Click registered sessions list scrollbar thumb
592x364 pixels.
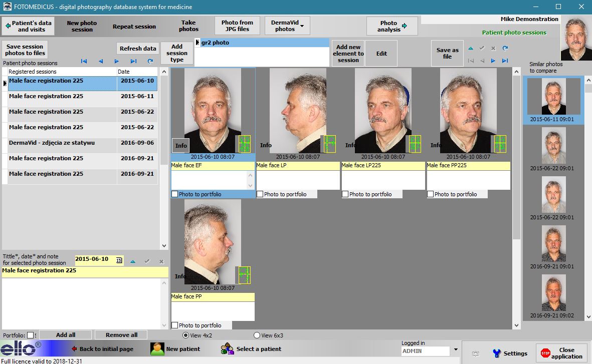point(164,120)
